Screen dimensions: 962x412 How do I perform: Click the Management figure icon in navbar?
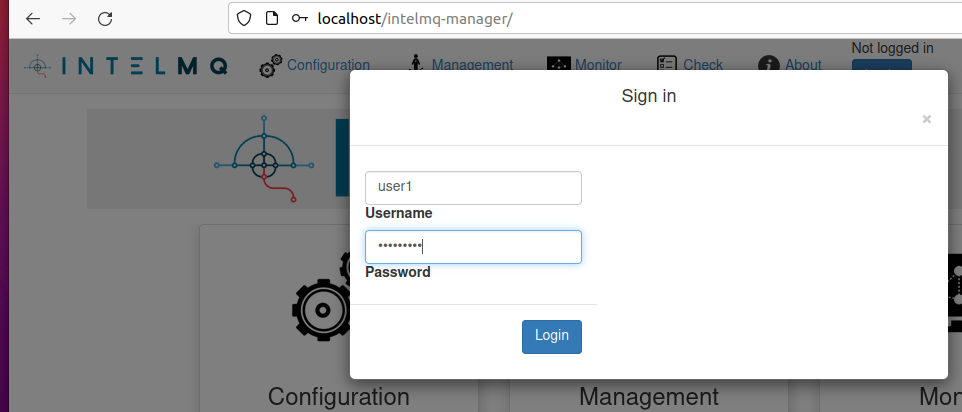(x=417, y=64)
